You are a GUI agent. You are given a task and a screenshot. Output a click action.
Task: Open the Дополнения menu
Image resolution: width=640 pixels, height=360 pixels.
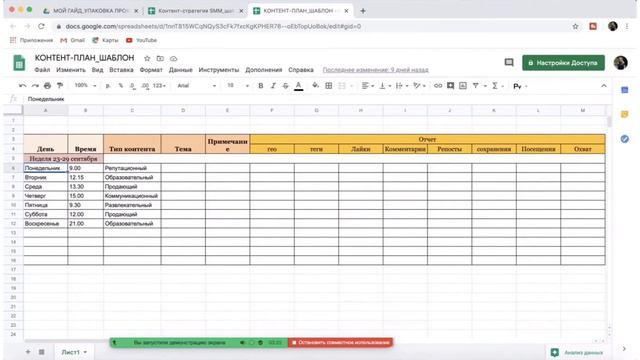point(264,70)
